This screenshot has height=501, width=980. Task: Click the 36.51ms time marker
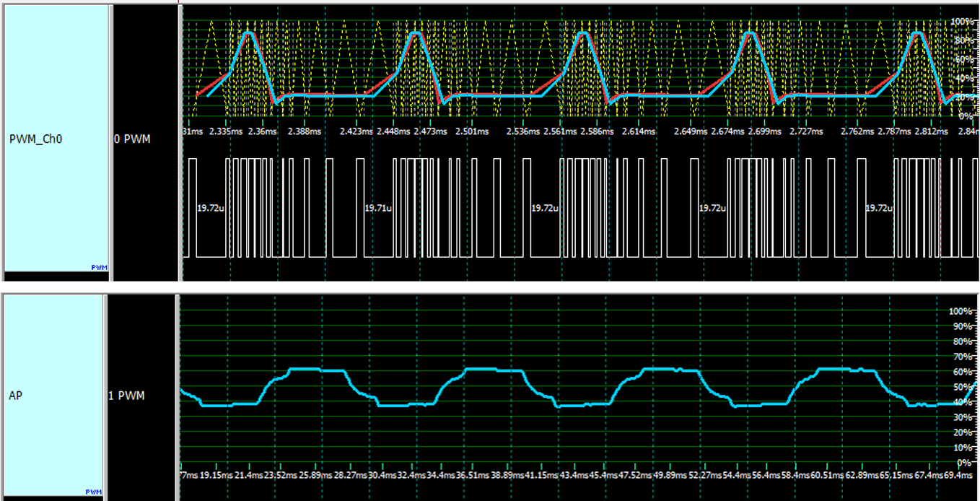(472, 476)
